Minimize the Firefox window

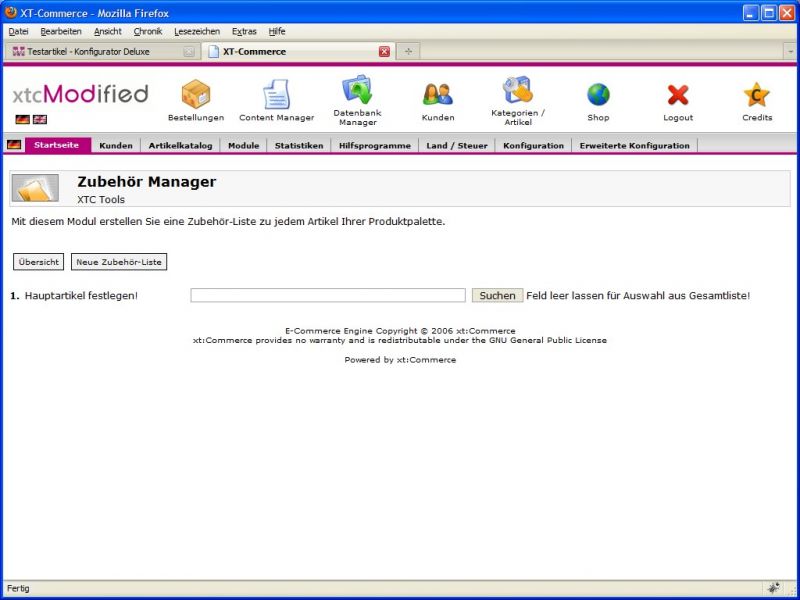pyautogui.click(x=751, y=13)
